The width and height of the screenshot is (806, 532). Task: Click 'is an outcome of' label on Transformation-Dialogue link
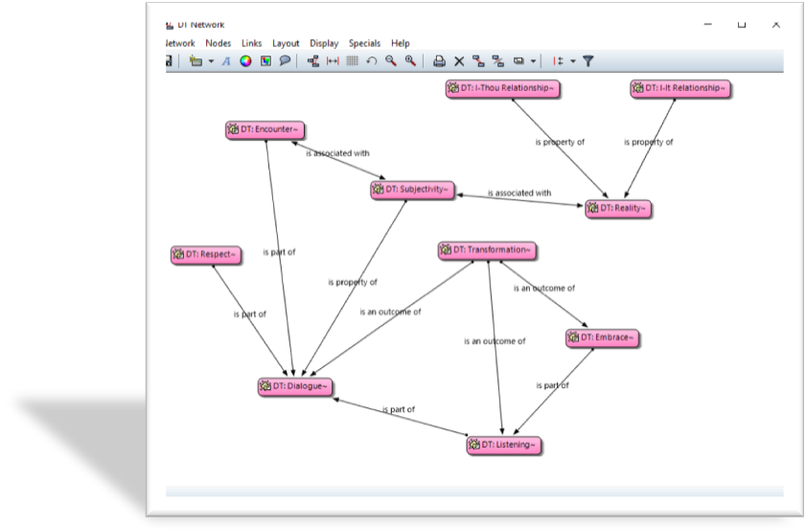(390, 312)
